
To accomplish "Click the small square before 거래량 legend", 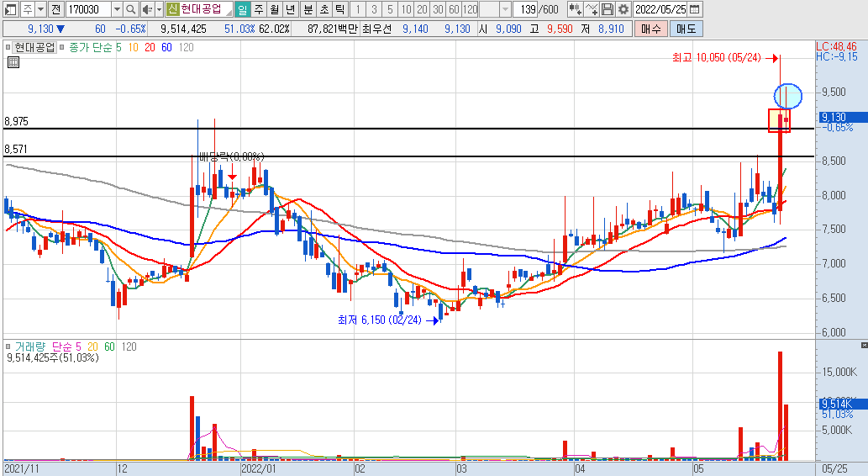I will pyautogui.click(x=8, y=346).
